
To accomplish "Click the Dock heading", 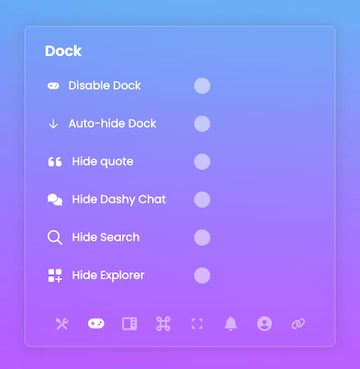I will pyautogui.click(x=63, y=51).
